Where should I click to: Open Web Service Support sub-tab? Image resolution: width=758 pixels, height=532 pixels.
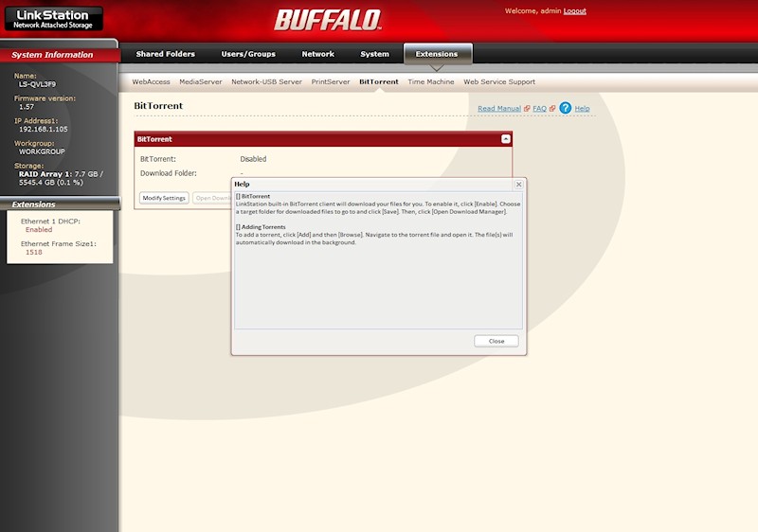point(499,82)
